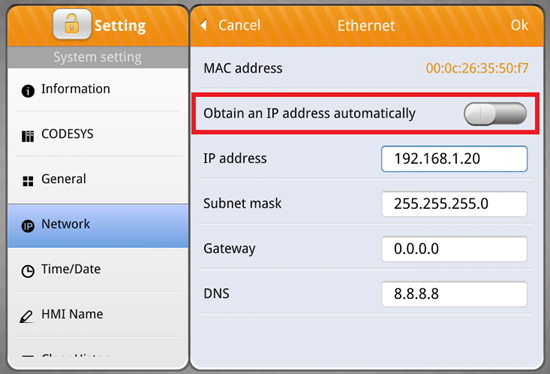
Task: Click the Subnet mask field
Action: (454, 204)
